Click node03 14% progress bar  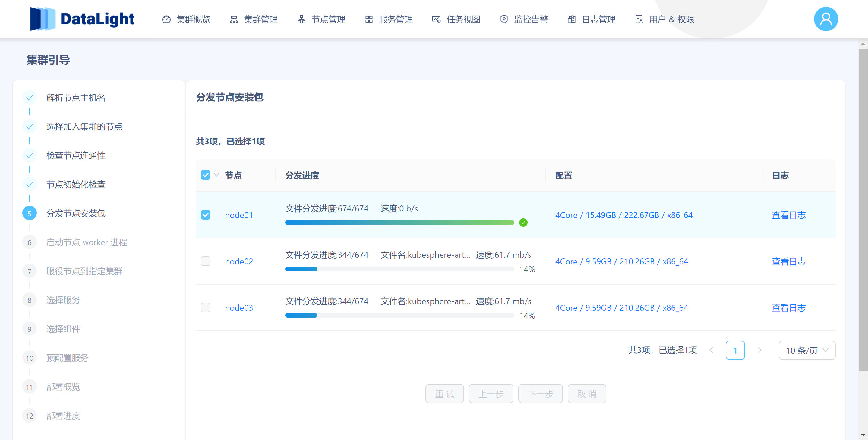[x=400, y=315]
